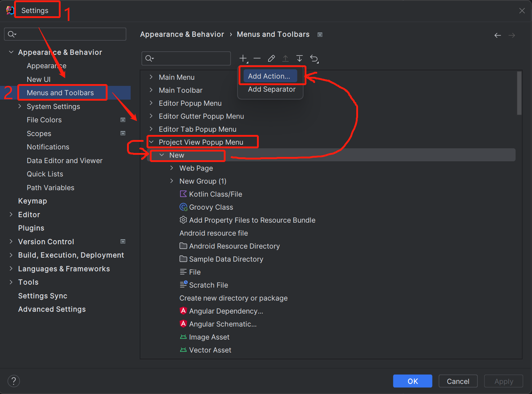The height and width of the screenshot is (394, 532).
Task: Select the pencil Edit icon in toolbar
Action: tap(271, 58)
